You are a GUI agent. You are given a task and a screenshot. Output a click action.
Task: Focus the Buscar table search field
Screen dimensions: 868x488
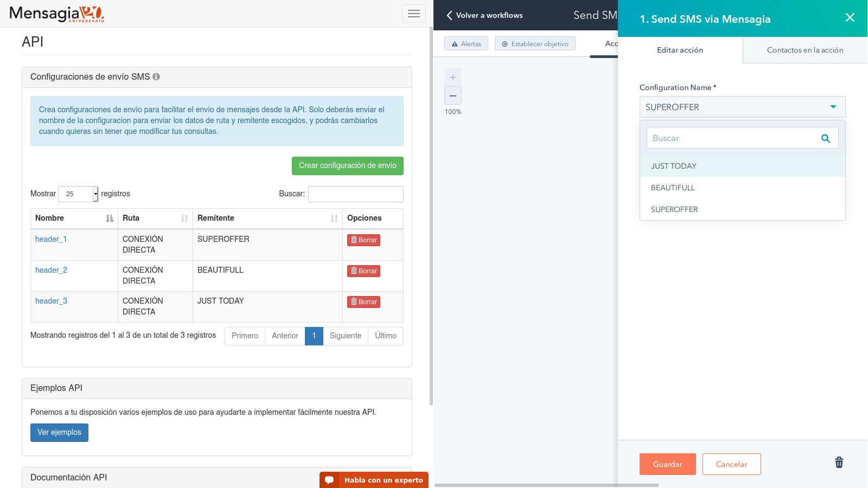[x=355, y=194]
